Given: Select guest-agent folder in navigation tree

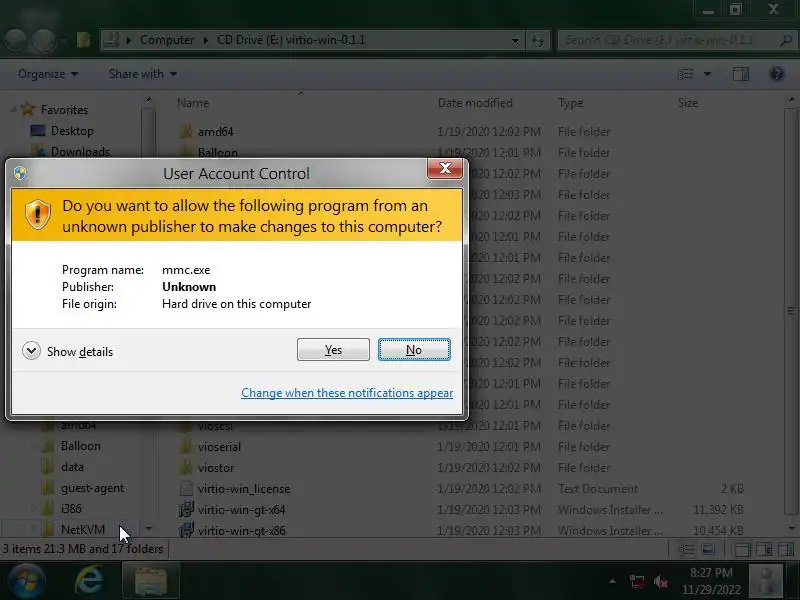Looking at the screenshot, I should 92,488.
